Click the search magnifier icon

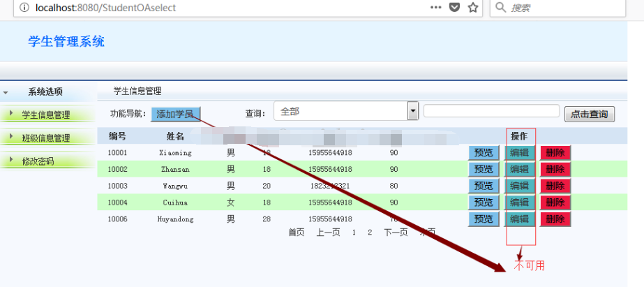coord(501,8)
